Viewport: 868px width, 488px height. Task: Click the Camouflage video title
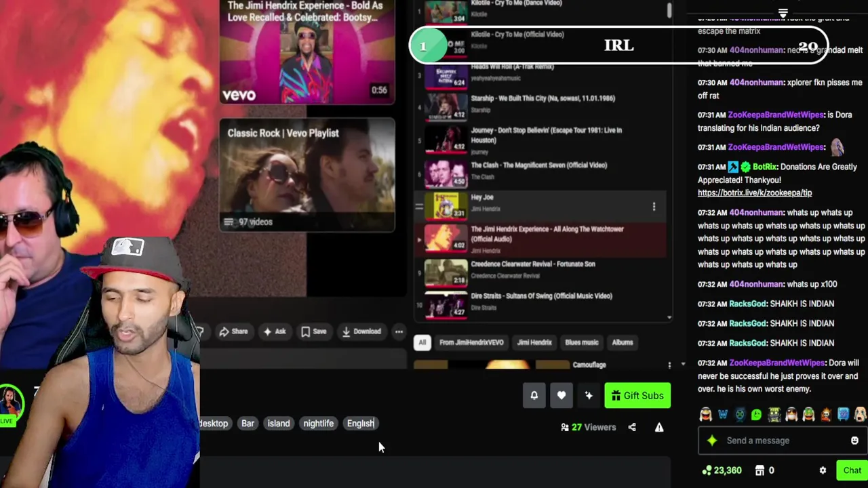click(589, 365)
